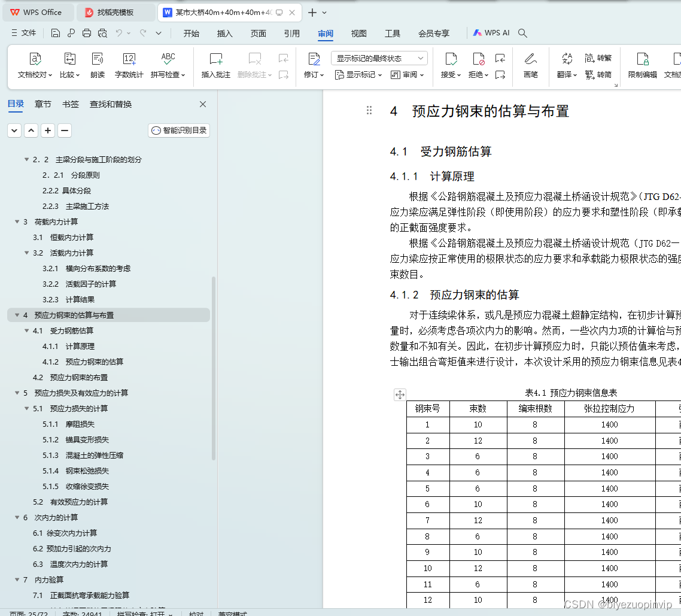Open the 会员专享 ribbon tab
This screenshot has height=616, width=681.
pyautogui.click(x=433, y=34)
